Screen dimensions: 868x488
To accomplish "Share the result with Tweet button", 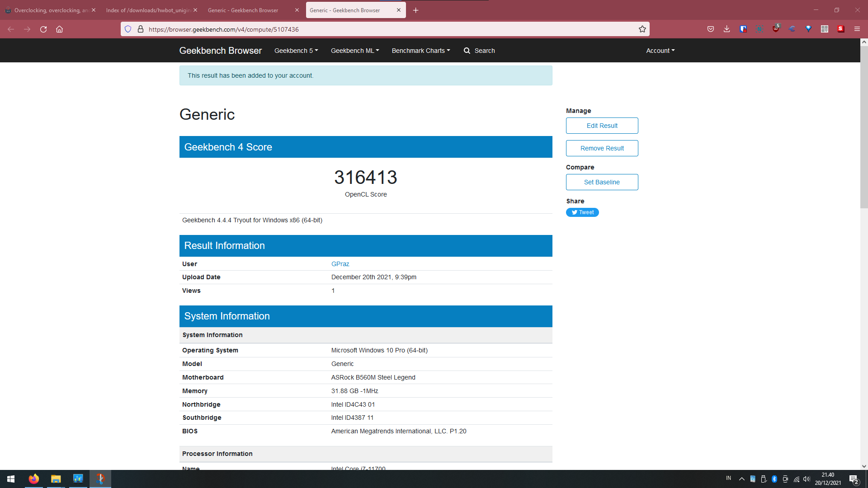I will tap(582, 212).
